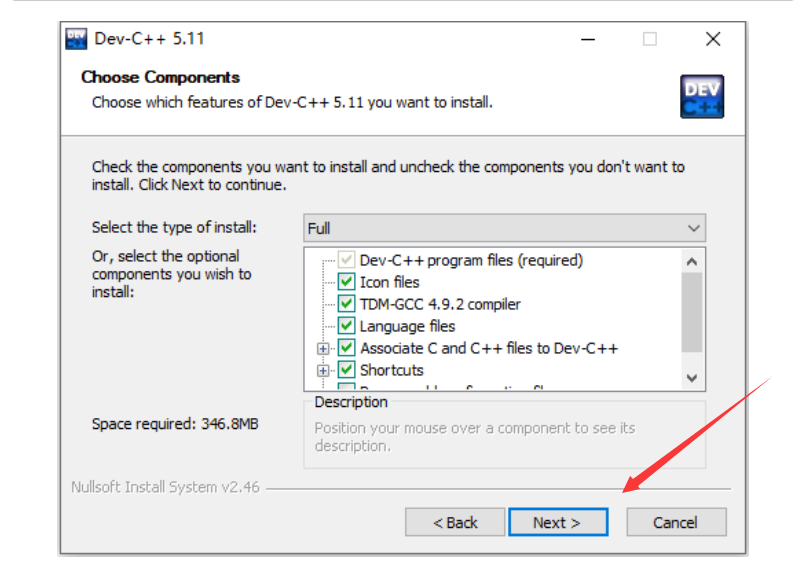Click the Dev-C++ title bar icon
The height and width of the screenshot is (573, 801).
tap(76, 39)
